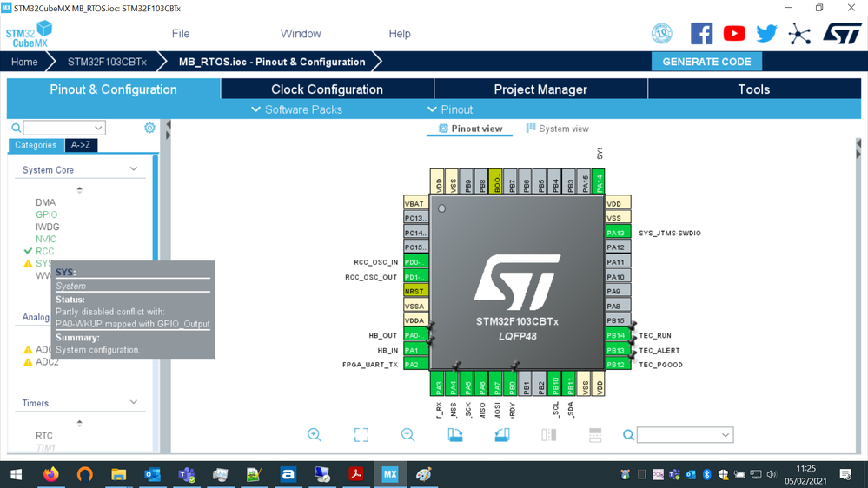Select the RCC peripheral
Image resolution: width=868 pixels, height=488 pixels.
(45, 251)
